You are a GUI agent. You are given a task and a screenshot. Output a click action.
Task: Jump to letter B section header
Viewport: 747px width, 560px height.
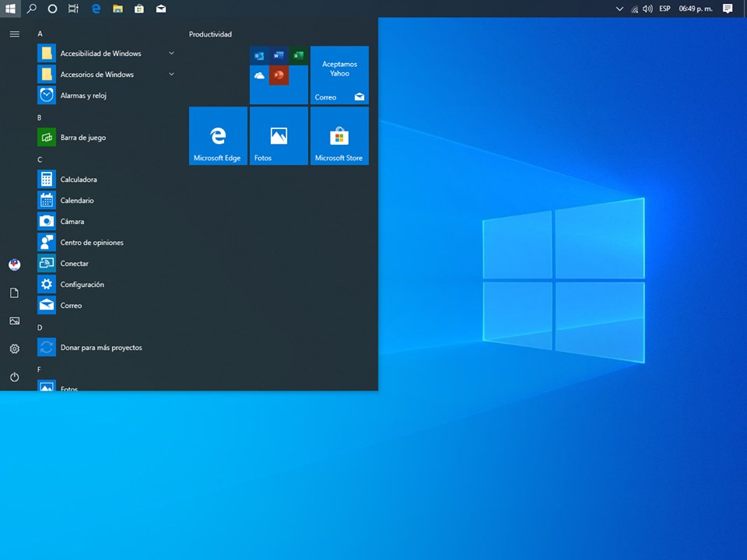(40, 117)
